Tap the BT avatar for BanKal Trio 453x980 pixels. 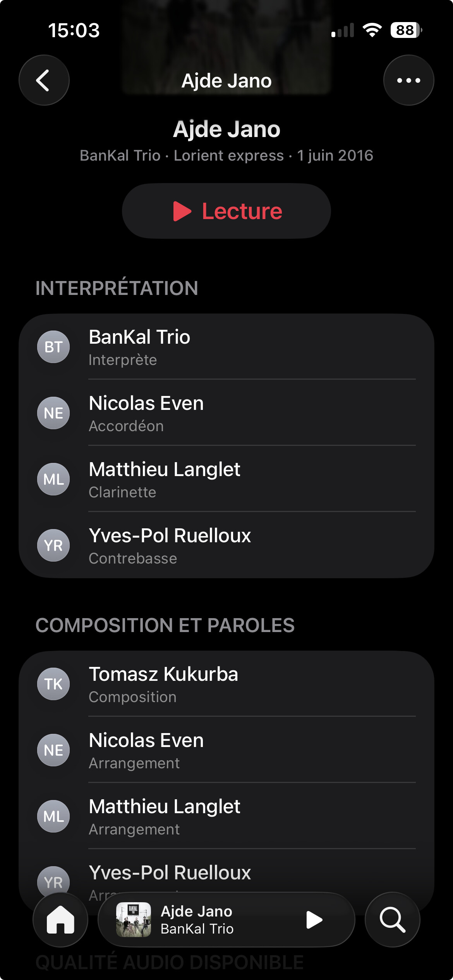tap(53, 347)
